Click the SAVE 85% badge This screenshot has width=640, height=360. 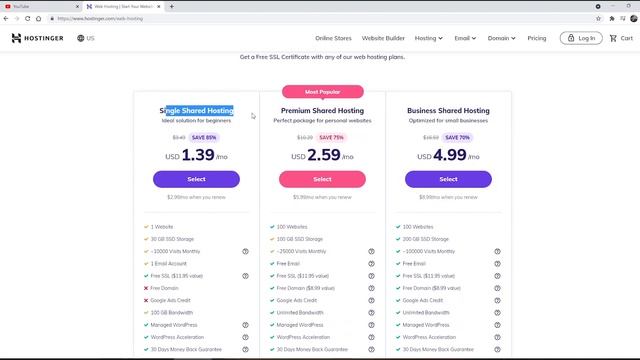pos(204,138)
